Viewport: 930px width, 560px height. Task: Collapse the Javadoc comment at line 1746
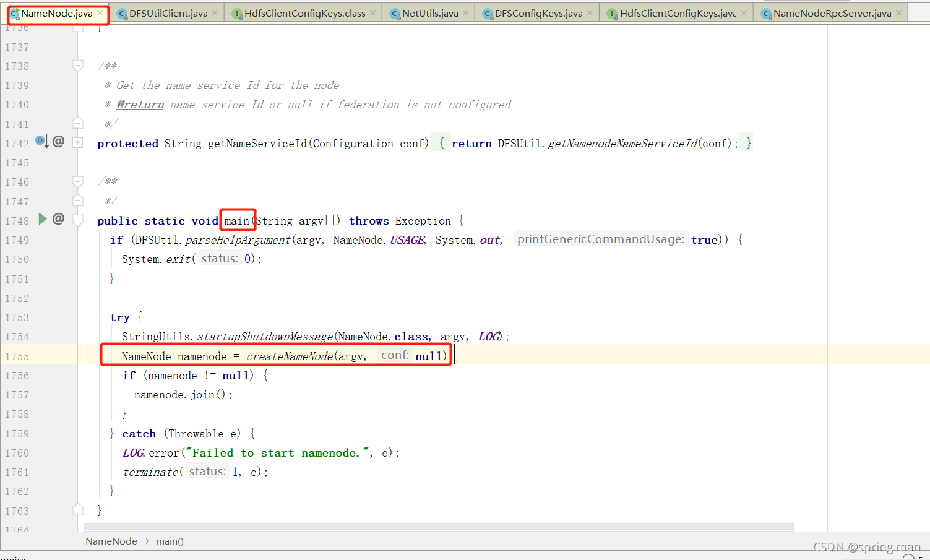click(x=78, y=181)
